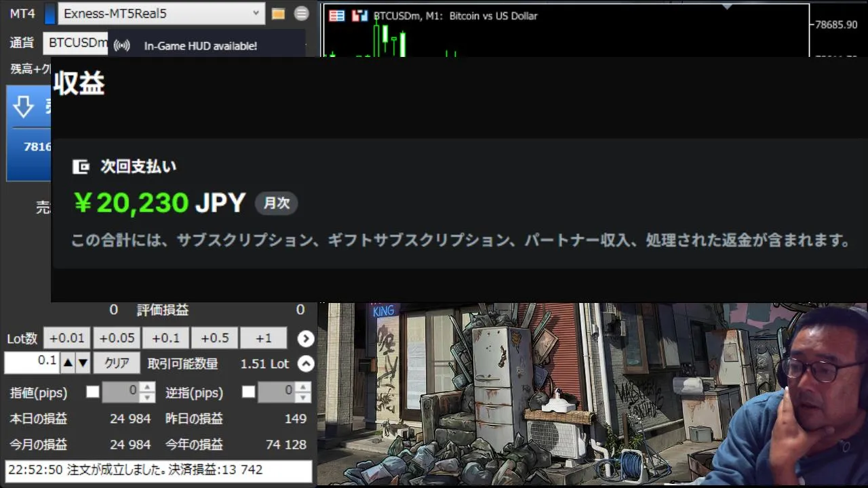Click the クリア clear button
This screenshot has height=488, width=868.
pos(117,363)
